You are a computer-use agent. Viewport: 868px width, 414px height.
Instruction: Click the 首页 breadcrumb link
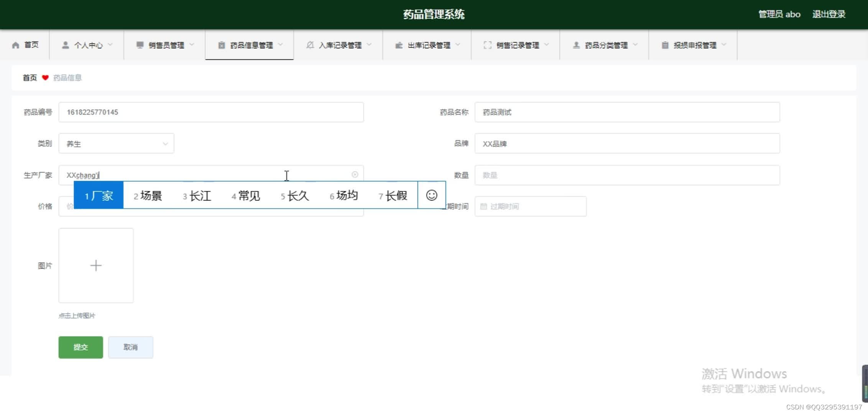[30, 78]
